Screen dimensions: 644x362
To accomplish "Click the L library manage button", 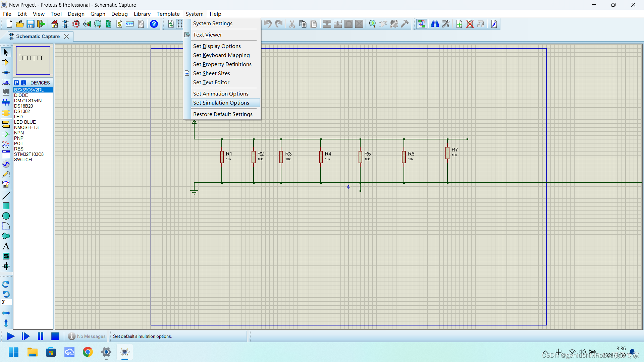I will (x=23, y=83).
